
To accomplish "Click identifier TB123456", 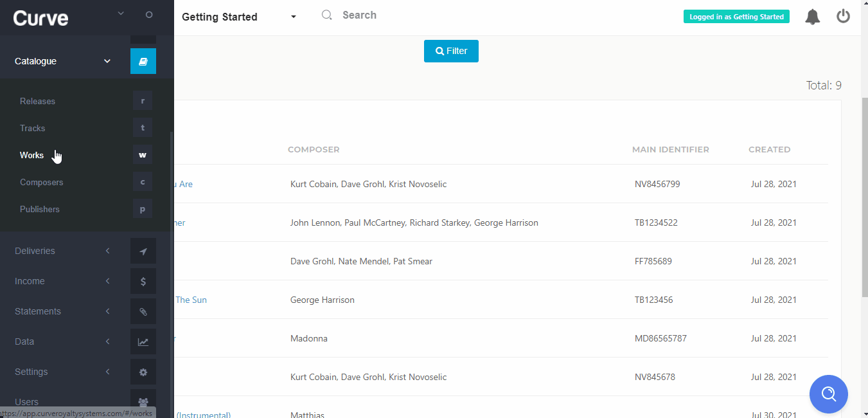I will (654, 300).
